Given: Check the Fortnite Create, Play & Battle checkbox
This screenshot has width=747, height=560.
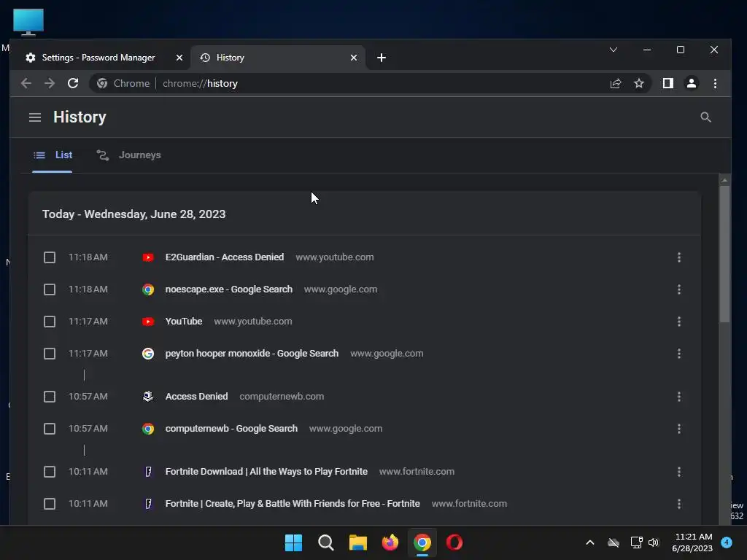Looking at the screenshot, I should (x=50, y=504).
